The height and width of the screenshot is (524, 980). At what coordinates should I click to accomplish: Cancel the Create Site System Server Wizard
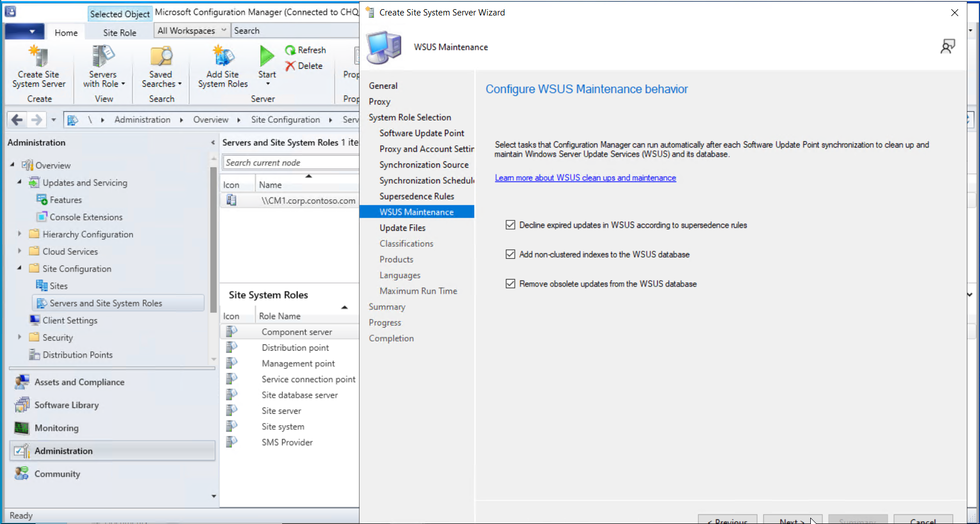point(923,519)
